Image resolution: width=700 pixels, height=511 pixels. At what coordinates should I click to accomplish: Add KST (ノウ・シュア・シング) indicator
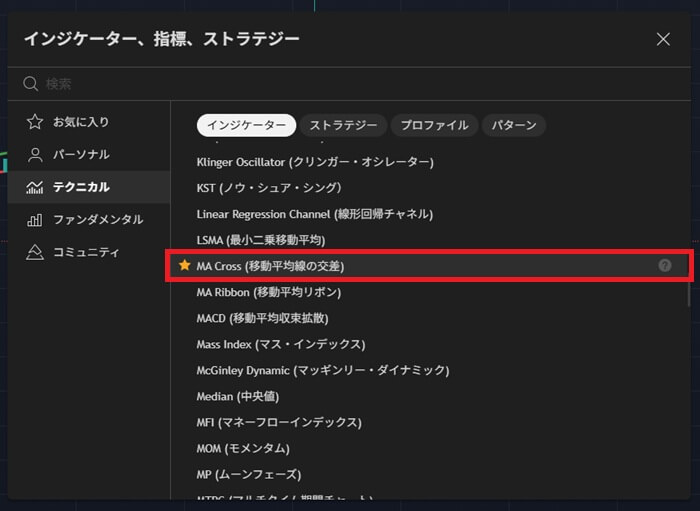click(429, 188)
